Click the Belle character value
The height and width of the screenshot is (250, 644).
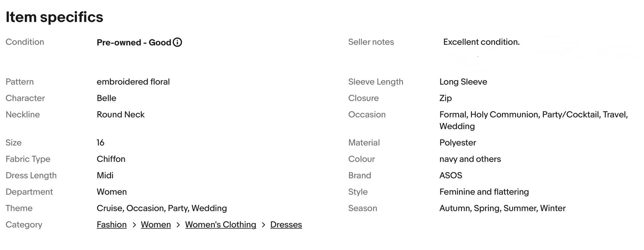(106, 98)
